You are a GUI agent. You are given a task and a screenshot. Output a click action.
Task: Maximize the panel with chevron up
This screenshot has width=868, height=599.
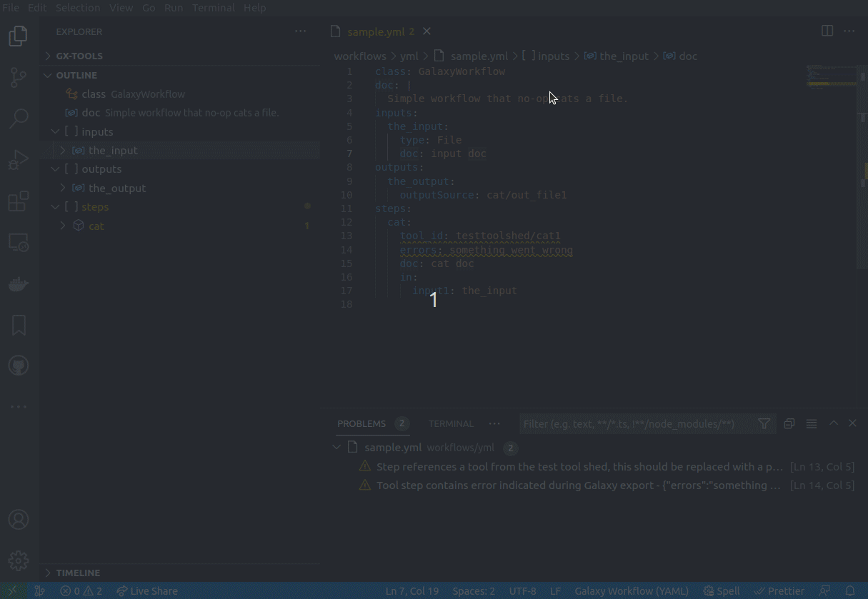click(x=833, y=423)
